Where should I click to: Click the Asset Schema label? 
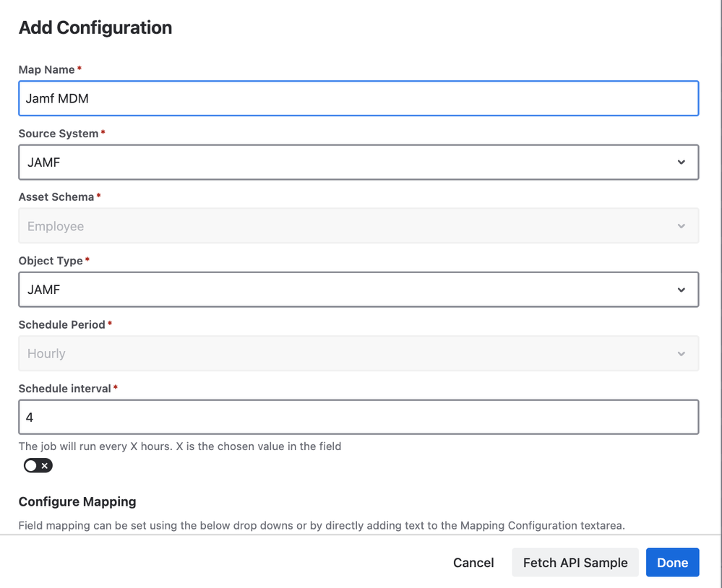[56, 197]
